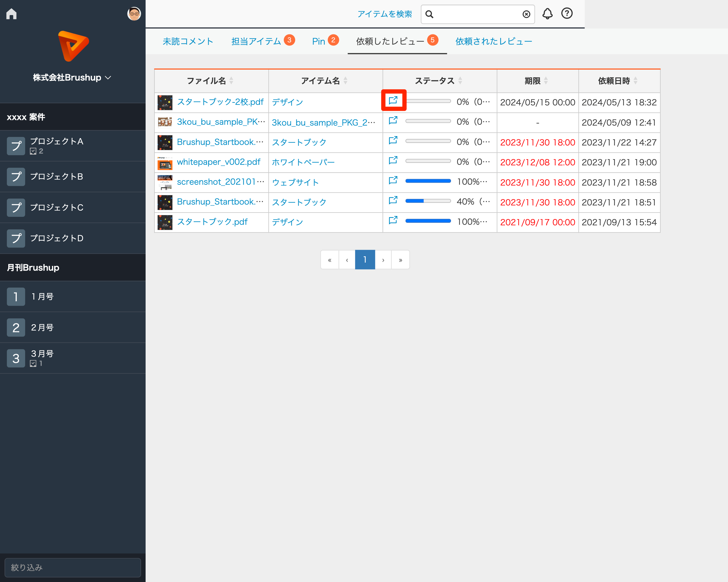Viewport: 728px width, 582px height.
Task: Open the notifications bell
Action: [x=547, y=14]
